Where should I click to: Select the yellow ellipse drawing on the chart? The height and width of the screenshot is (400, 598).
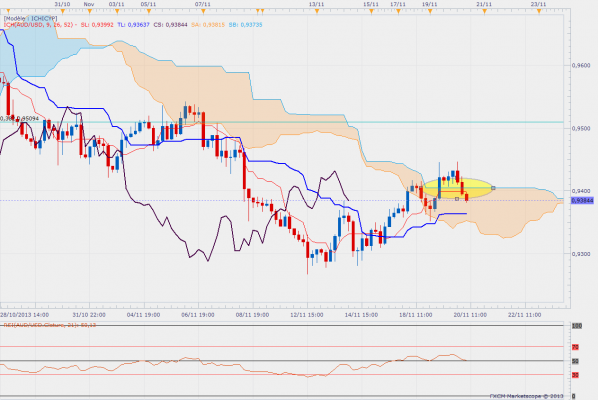click(x=458, y=188)
